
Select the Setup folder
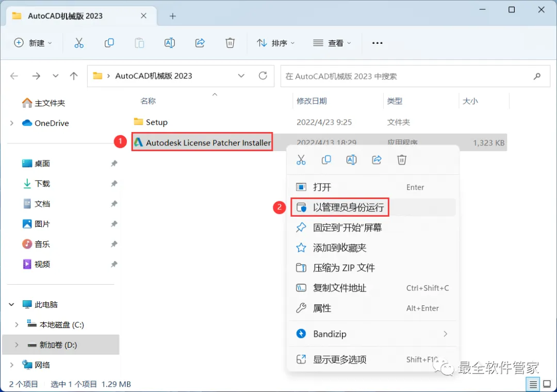151,122
